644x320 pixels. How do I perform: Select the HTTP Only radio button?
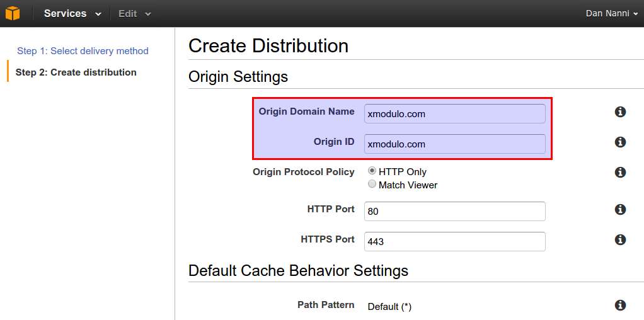coord(372,171)
